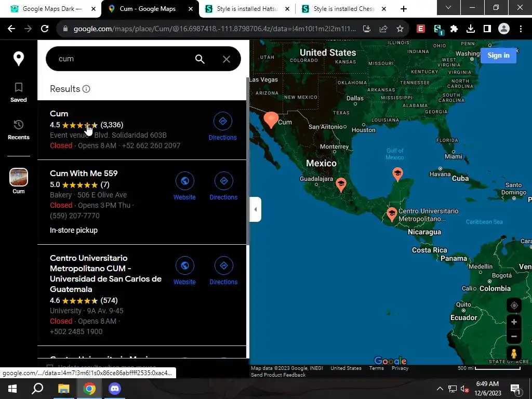Viewport: 532px width, 399px height.
Task: Open the Privacy link at map bottom
Action: point(400,368)
